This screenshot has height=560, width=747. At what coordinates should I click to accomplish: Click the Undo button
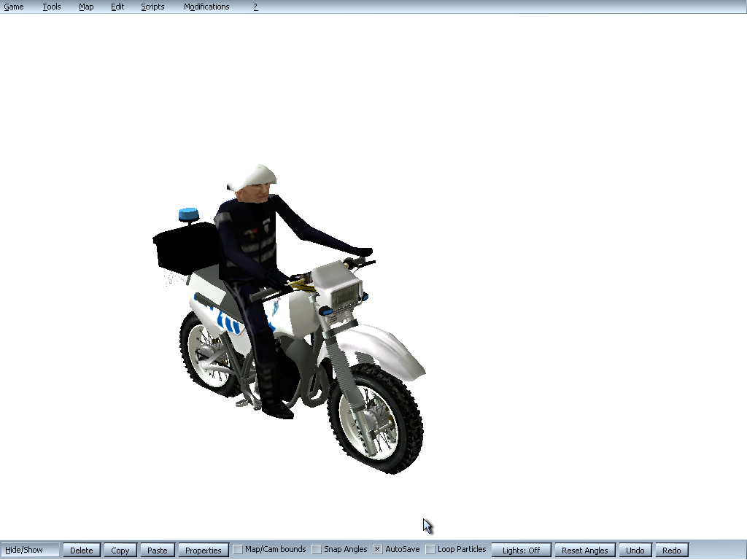[635, 550]
